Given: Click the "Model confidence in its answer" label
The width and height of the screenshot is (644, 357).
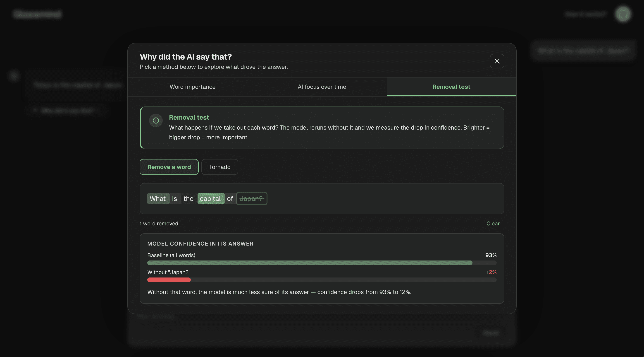Looking at the screenshot, I should [x=200, y=244].
